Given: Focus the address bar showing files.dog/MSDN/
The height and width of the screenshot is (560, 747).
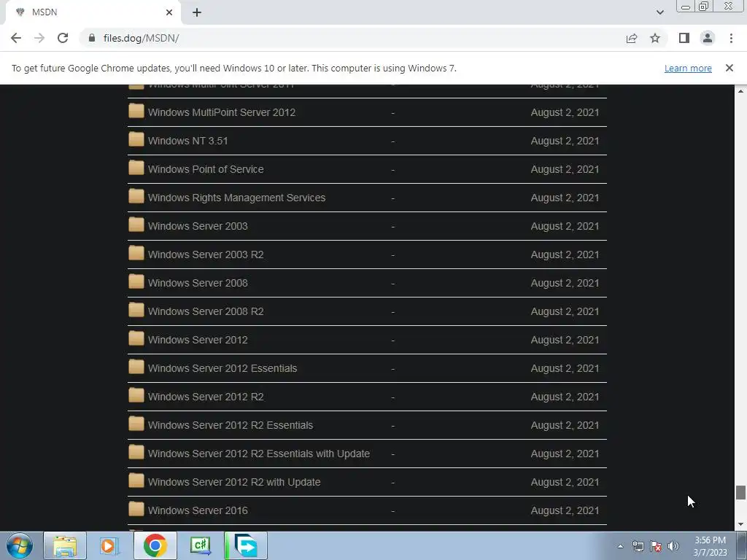Looking at the screenshot, I should tap(352, 38).
